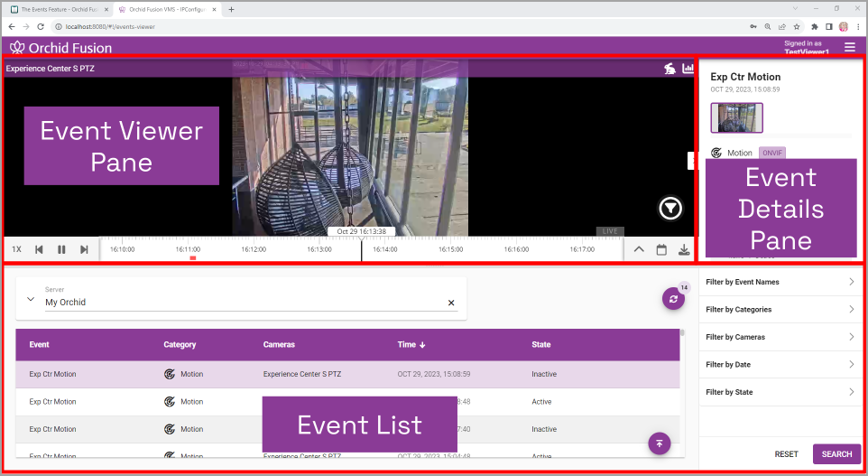The height and width of the screenshot is (476, 868).
Task: Click the Motion icon in first event row
Action: pos(170,374)
